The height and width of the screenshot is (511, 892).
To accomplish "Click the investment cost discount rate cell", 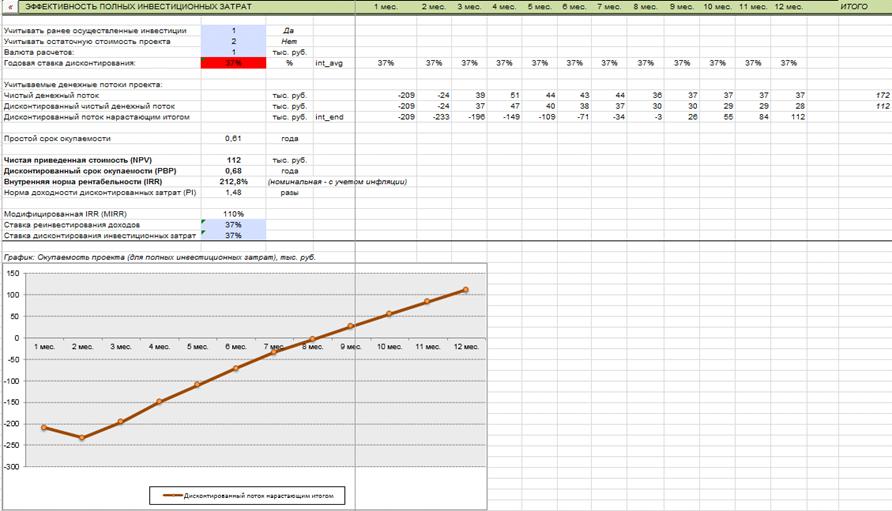I will coord(233,236).
